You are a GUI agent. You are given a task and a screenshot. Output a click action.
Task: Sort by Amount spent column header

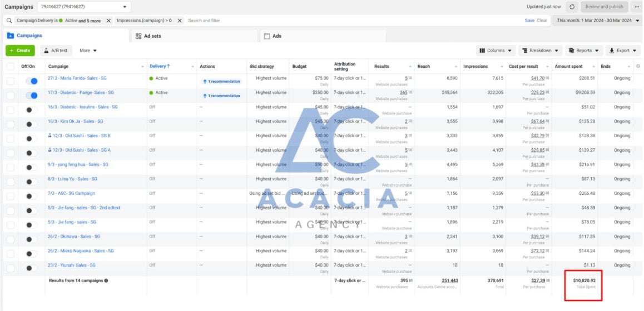point(568,67)
